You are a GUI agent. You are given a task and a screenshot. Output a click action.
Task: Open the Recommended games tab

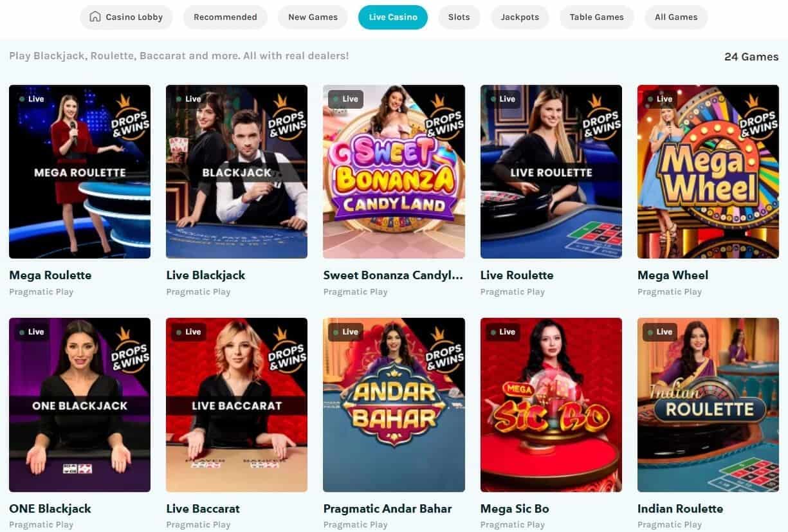pos(225,17)
